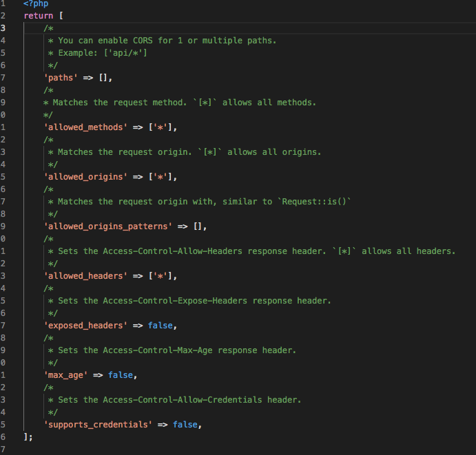Screen dimensions: 476x455
Task: Click the '<?php' opening tag
Action: [x=36, y=3]
